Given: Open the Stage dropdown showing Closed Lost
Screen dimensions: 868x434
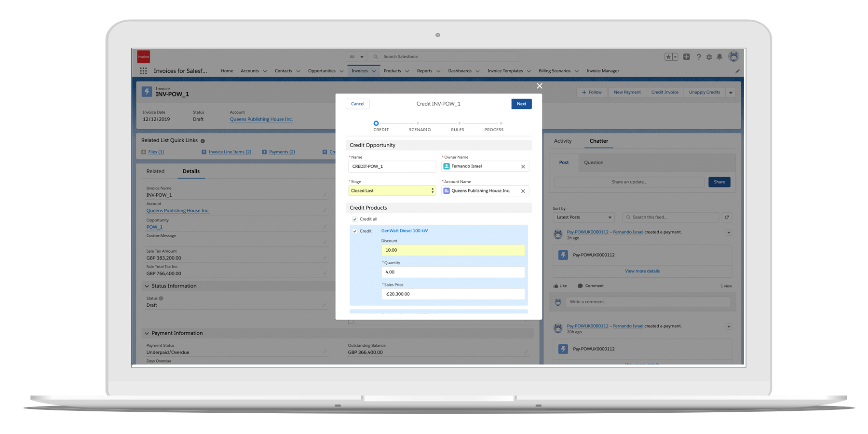Looking at the screenshot, I should [392, 191].
